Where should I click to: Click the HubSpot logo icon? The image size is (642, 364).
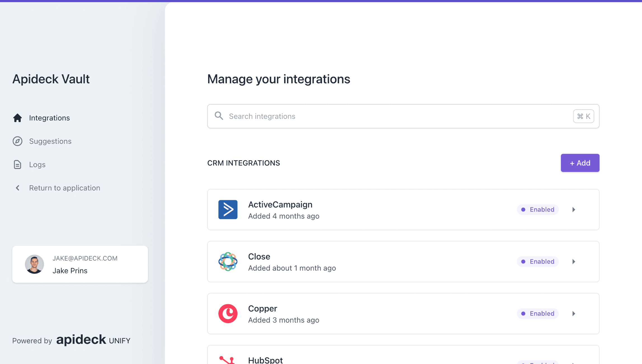tap(227, 360)
